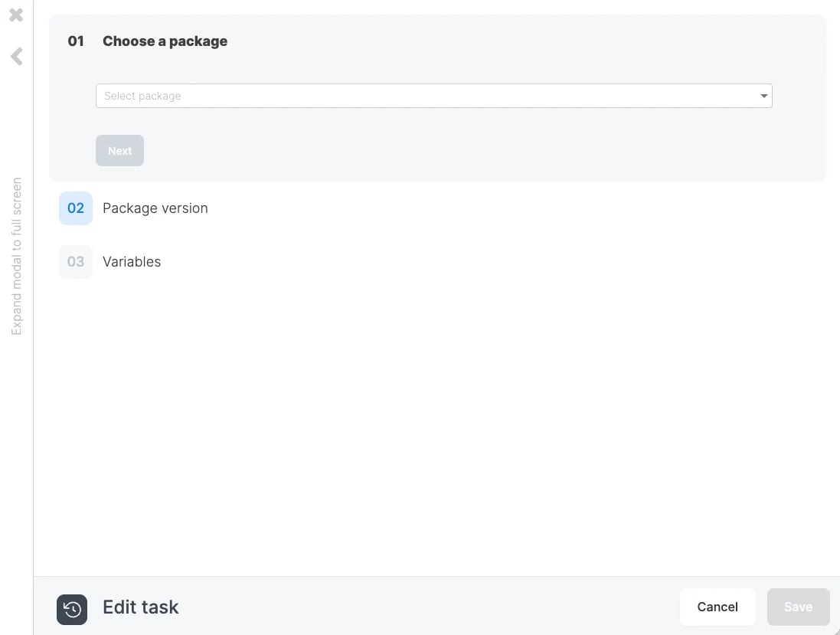840x635 pixels.
Task: Click the 03 step number badge
Action: (76, 261)
